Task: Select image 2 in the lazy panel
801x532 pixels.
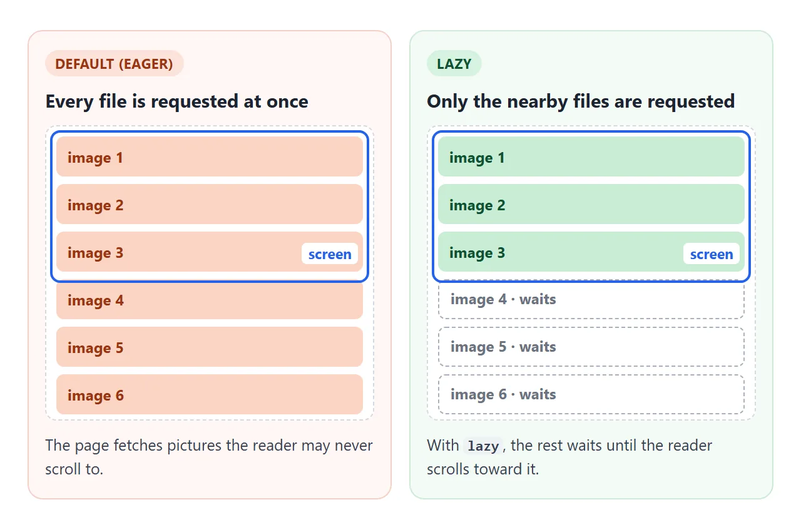Action: [x=591, y=204]
